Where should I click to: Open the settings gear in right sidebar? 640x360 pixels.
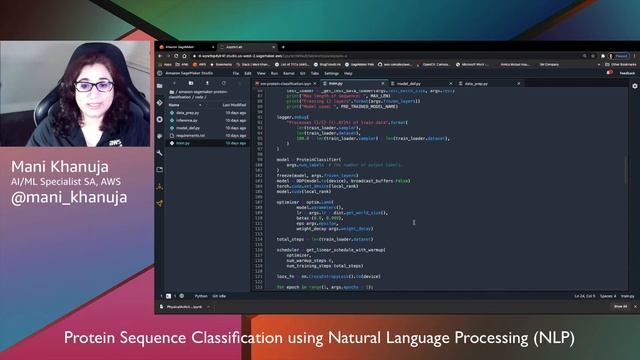point(635,86)
